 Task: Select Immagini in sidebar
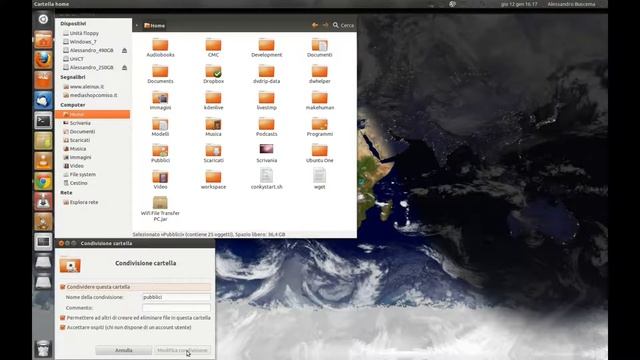pos(77,157)
